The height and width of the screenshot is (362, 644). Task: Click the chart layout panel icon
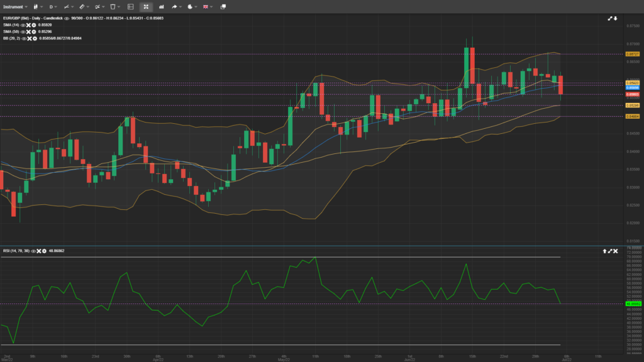pyautogui.click(x=130, y=6)
